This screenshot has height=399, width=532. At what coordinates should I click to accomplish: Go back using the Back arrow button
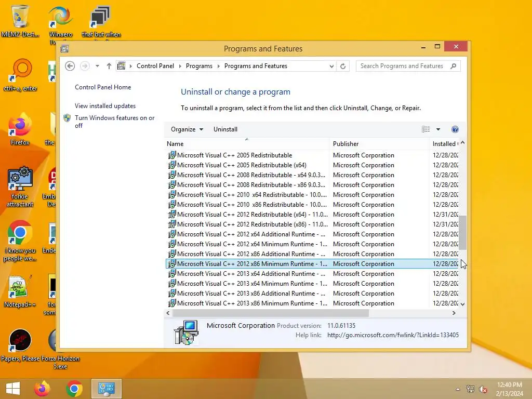pos(70,66)
